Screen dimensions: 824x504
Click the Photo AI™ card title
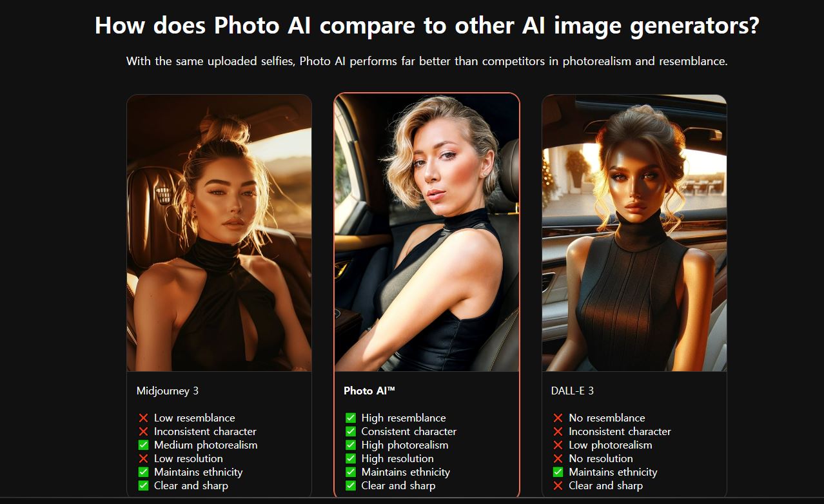tap(369, 391)
